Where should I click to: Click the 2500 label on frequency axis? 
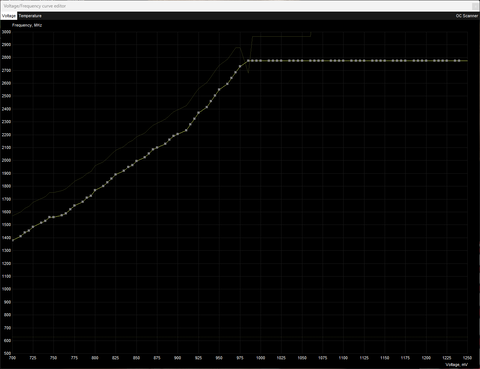(x=7, y=96)
